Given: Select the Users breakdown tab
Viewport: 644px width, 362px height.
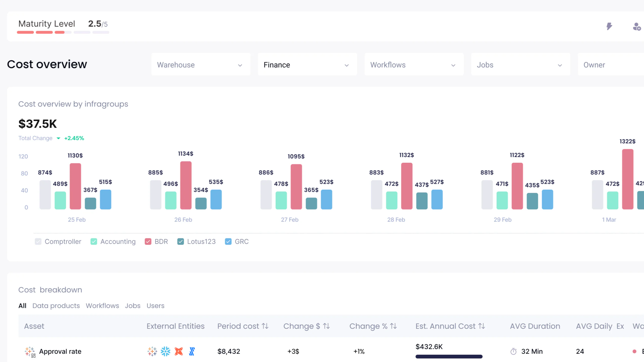Looking at the screenshot, I should (x=155, y=306).
